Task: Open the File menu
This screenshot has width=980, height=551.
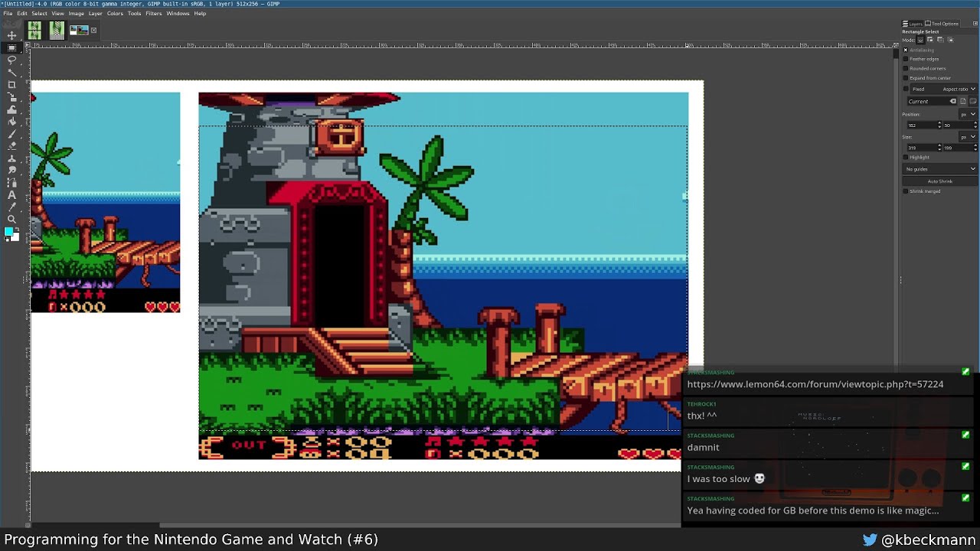Action: [8, 13]
